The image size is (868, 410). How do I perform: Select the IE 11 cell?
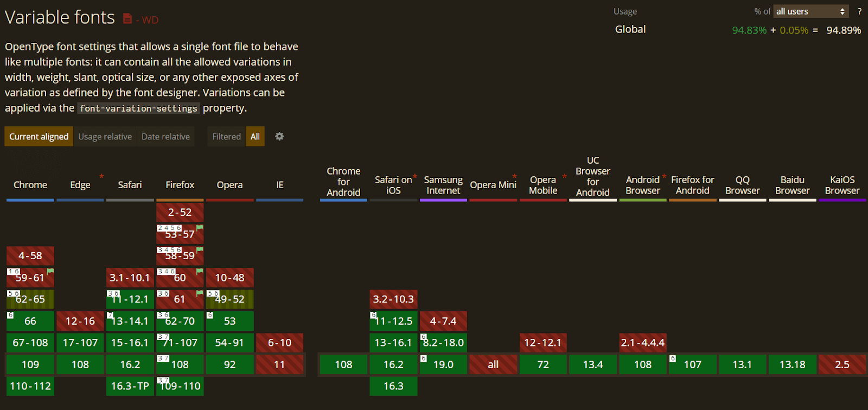[280, 364]
